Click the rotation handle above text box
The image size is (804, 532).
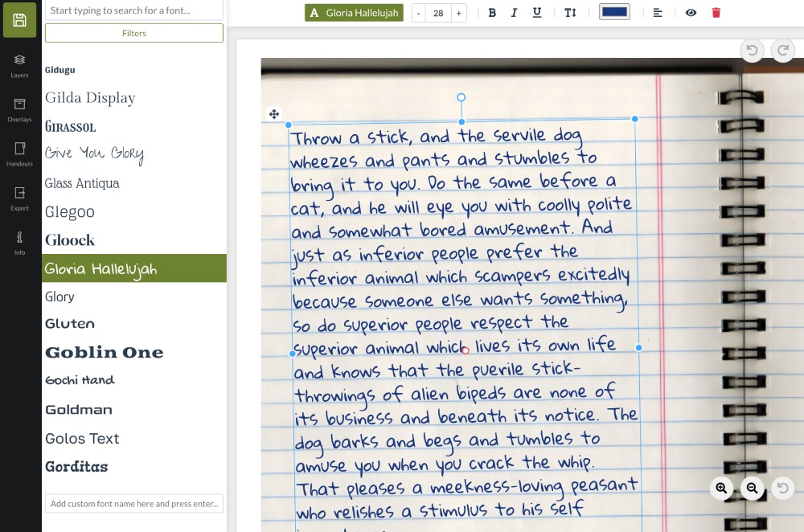tap(461, 97)
